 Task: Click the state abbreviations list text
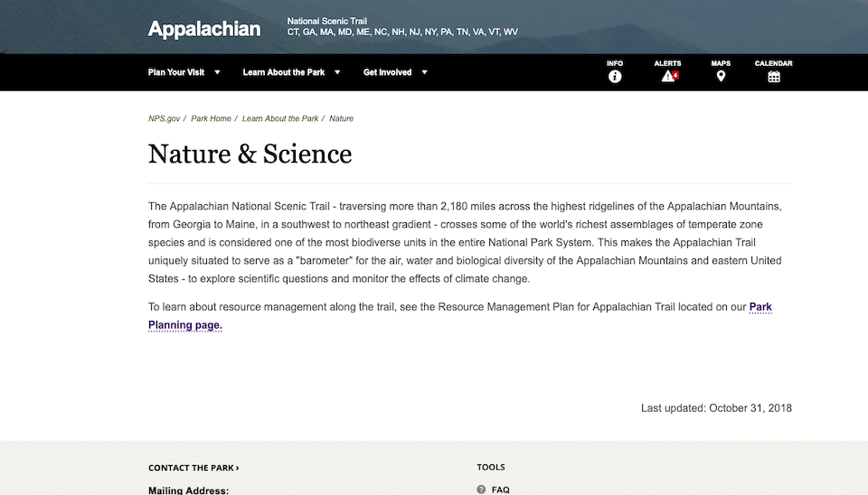[x=402, y=33]
